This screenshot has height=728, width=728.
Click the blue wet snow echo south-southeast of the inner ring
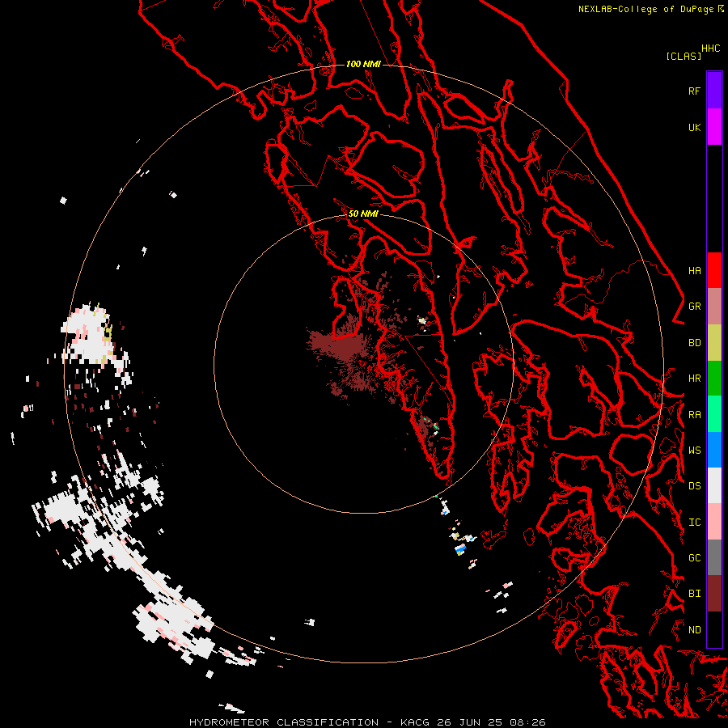pos(460,548)
